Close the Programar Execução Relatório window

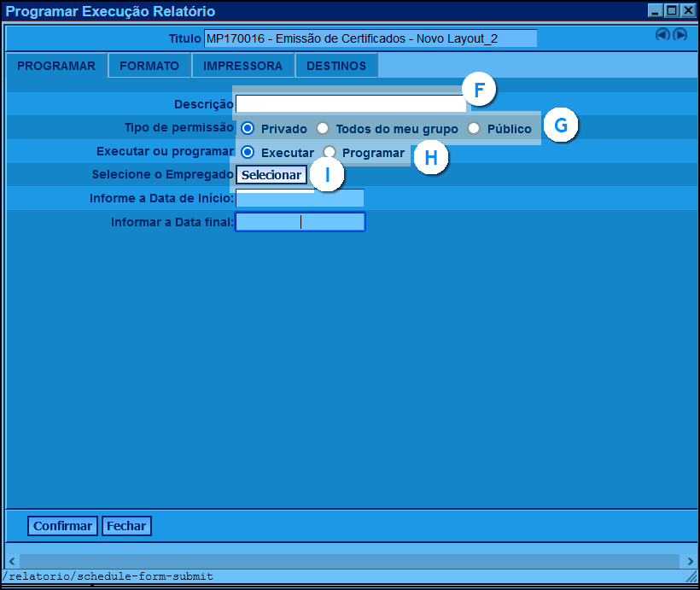[688, 10]
